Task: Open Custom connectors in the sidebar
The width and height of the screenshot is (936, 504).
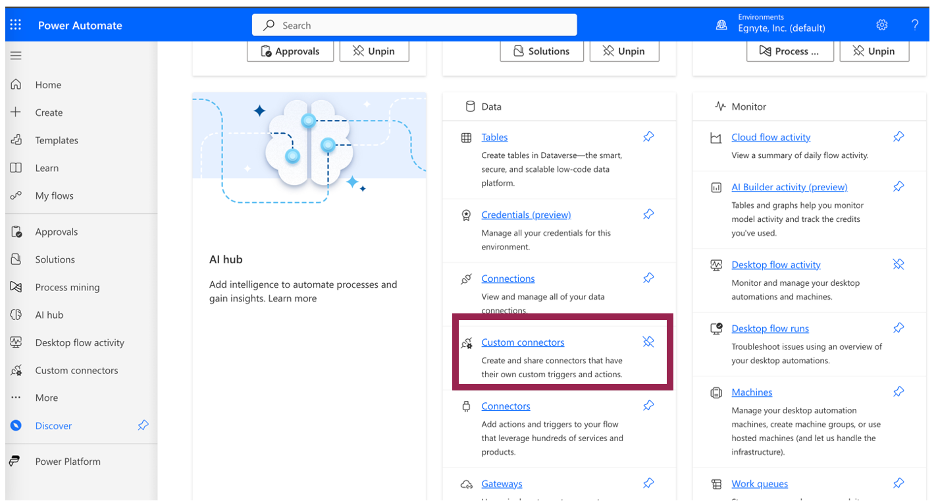Action: pyautogui.click(x=76, y=370)
